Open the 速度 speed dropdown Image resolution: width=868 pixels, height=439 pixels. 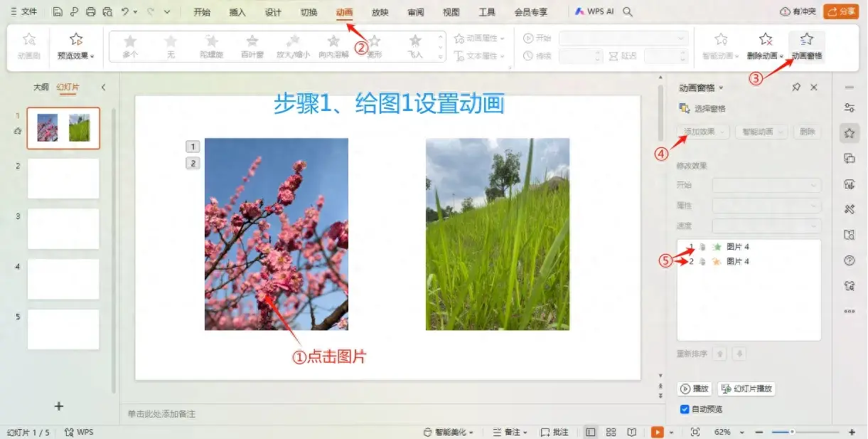click(x=767, y=226)
